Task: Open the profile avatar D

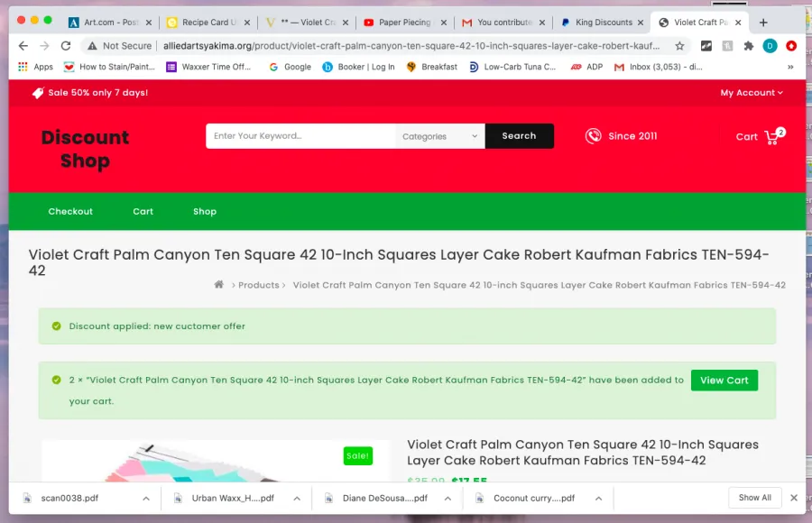Action: coord(770,46)
